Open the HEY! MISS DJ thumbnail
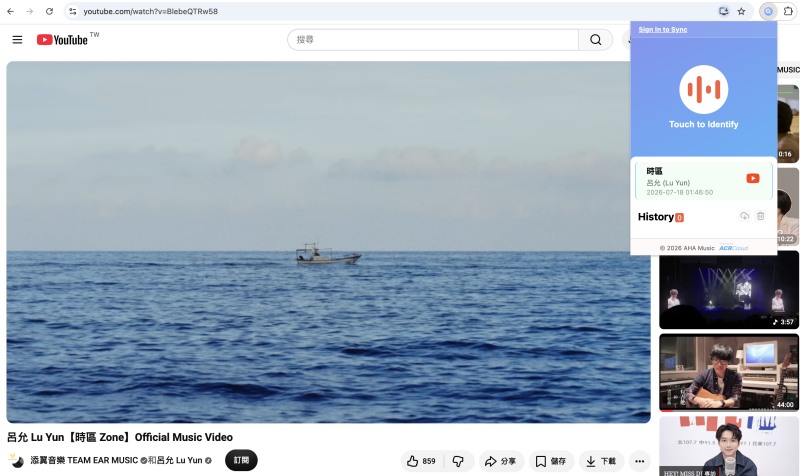The height and width of the screenshot is (476, 800). [x=729, y=446]
